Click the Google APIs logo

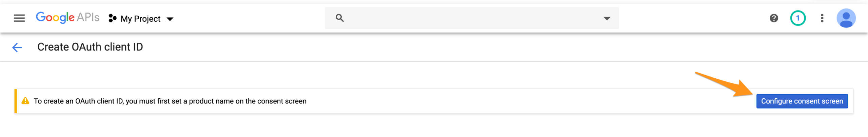click(67, 17)
